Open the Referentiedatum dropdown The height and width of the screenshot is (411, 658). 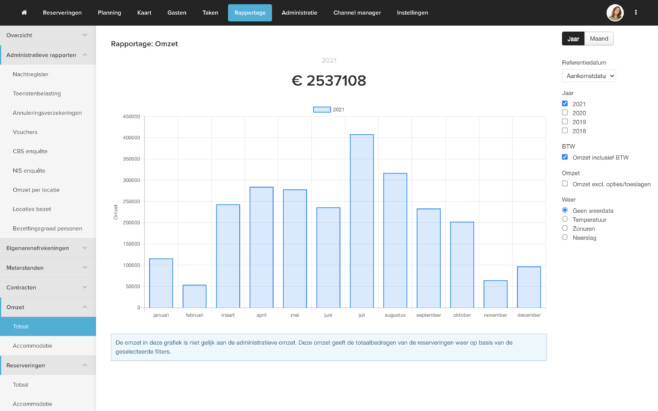pos(588,75)
